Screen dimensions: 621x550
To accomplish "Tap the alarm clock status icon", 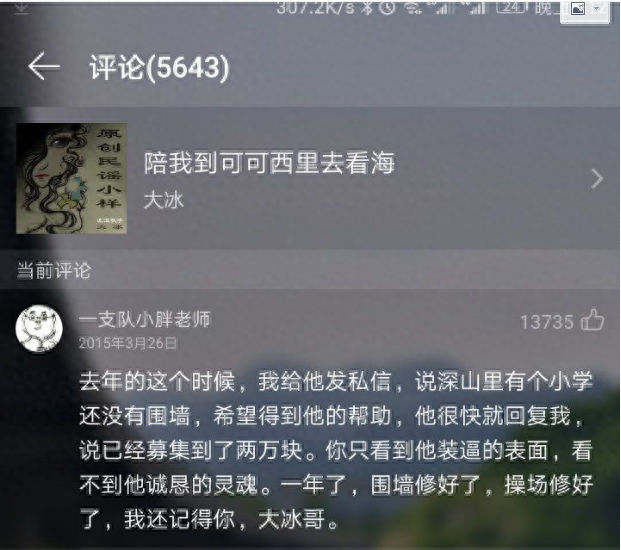I will click(387, 8).
